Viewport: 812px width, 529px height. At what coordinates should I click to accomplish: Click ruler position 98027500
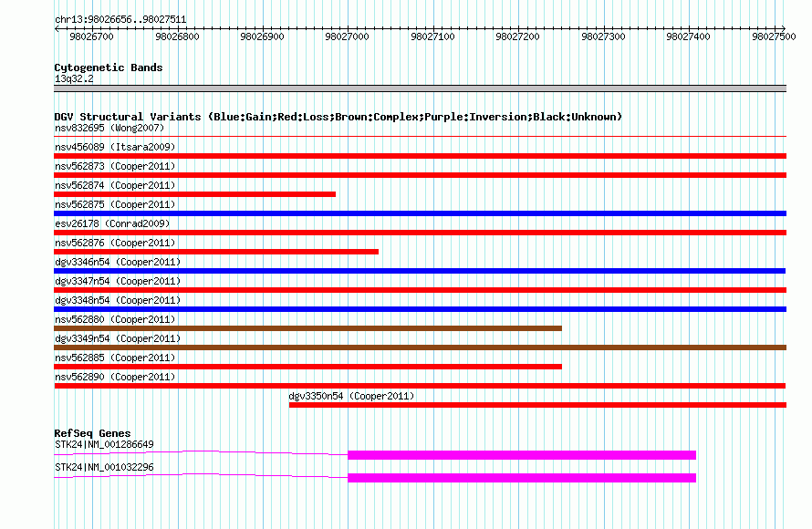click(x=774, y=36)
